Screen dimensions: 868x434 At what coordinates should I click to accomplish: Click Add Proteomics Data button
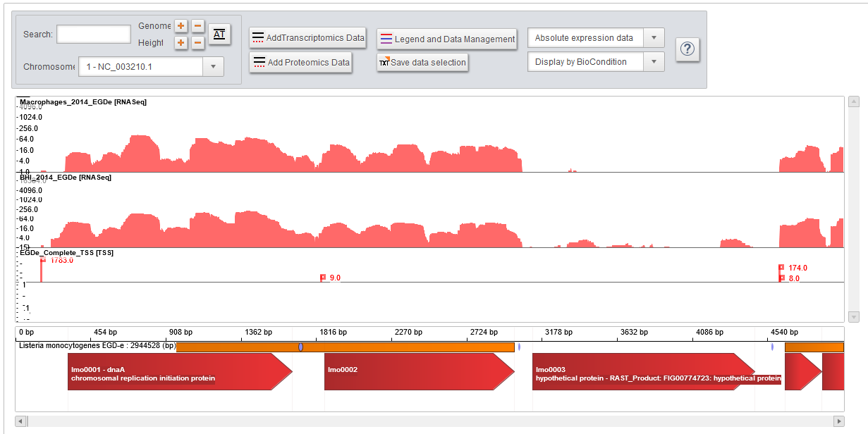click(301, 62)
